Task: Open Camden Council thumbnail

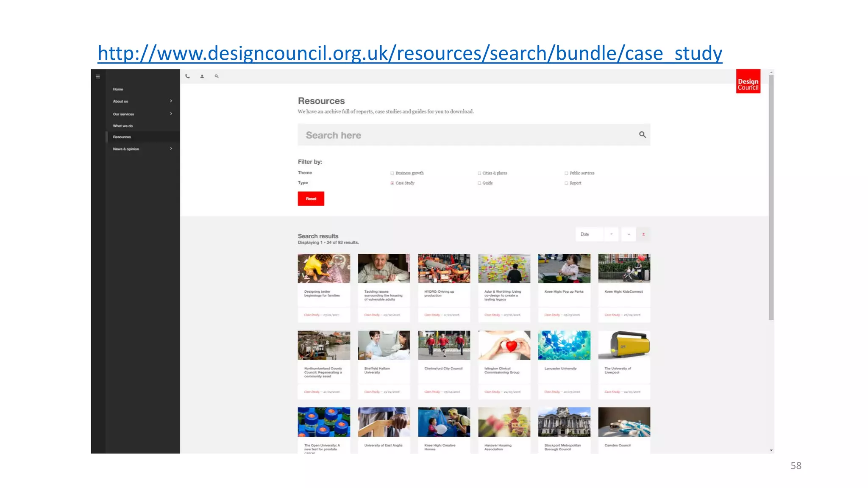Action: pyautogui.click(x=624, y=422)
